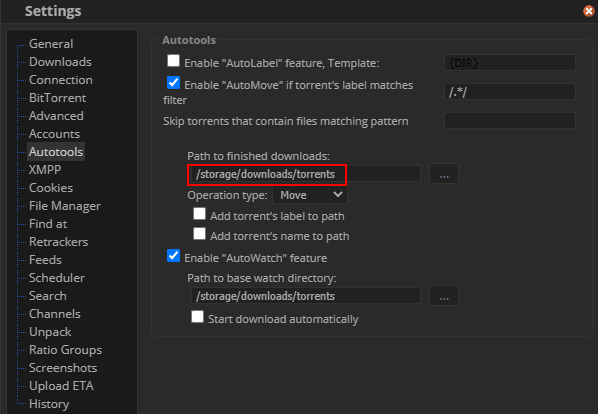The width and height of the screenshot is (598, 414).
Task: Browse for base watch directory button
Action: [x=444, y=296]
